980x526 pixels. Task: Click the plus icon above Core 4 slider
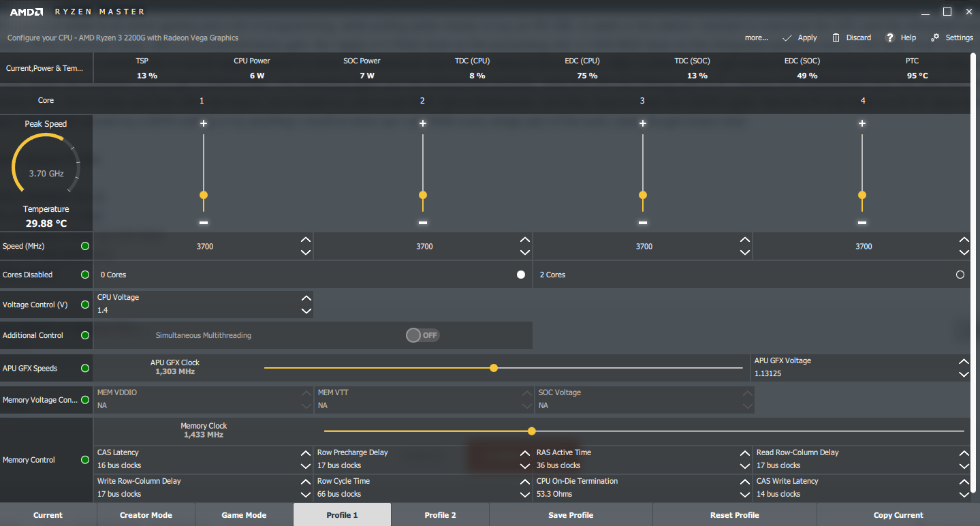(862, 123)
